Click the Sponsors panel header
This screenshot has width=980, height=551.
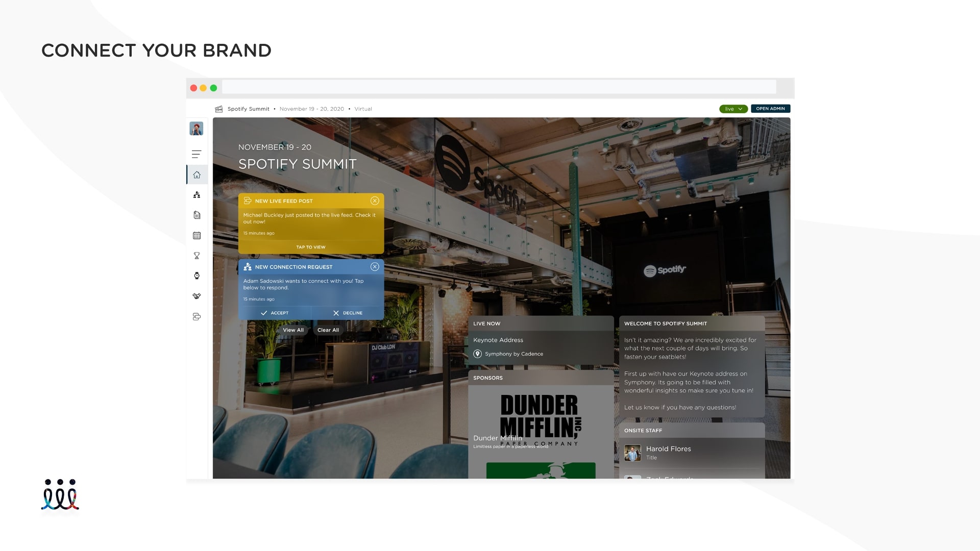tap(541, 378)
